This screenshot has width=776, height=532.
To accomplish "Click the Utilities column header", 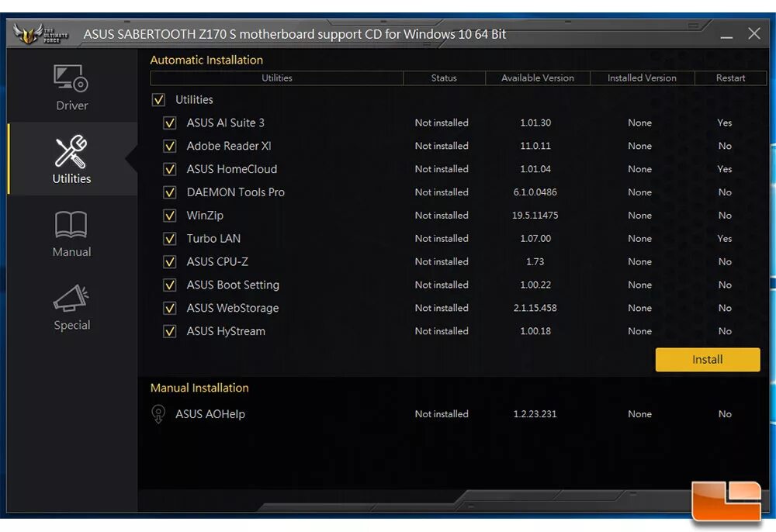I will [x=277, y=78].
